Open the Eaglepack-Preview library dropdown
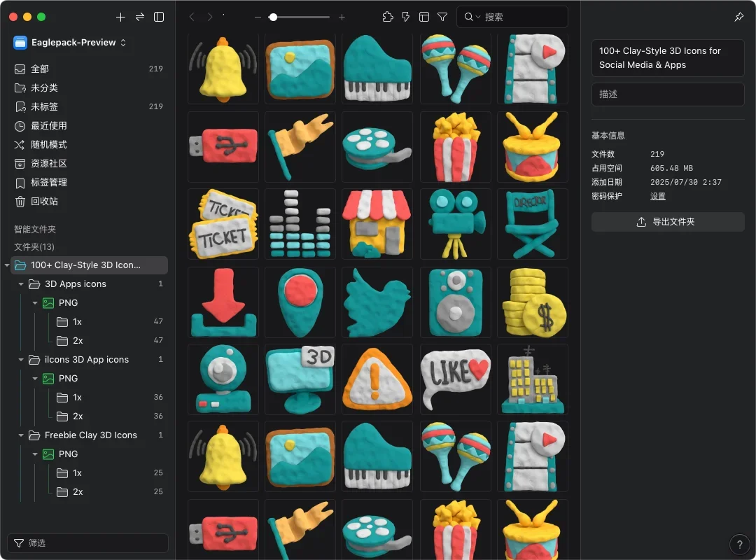The image size is (756, 560). click(x=70, y=43)
